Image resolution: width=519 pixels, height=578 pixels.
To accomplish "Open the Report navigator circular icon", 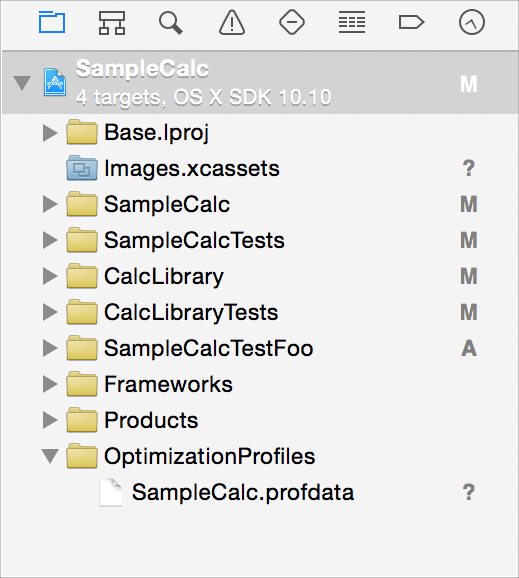I will coord(472,22).
